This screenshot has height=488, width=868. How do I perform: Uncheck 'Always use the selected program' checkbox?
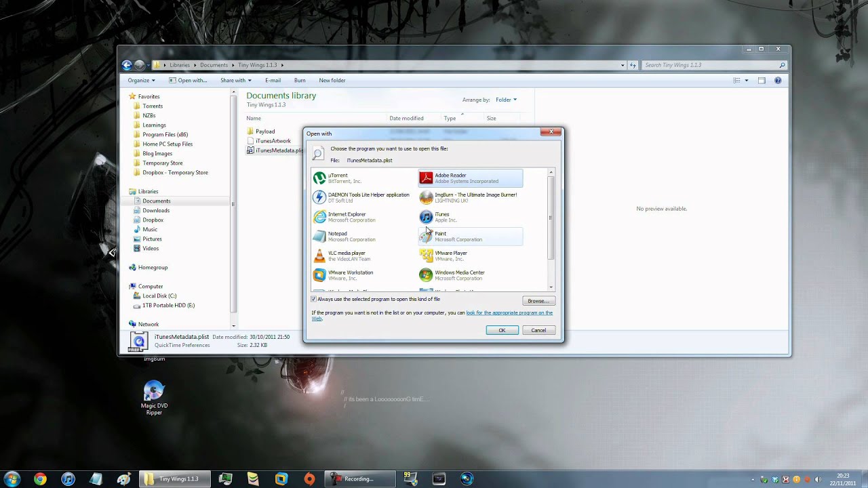314,299
